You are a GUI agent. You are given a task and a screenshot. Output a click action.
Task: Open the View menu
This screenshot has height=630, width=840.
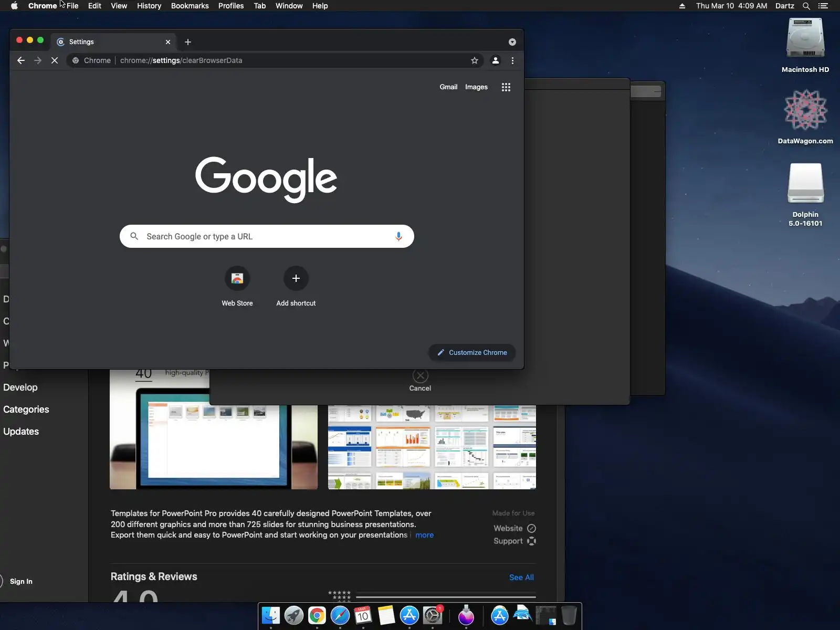(119, 6)
